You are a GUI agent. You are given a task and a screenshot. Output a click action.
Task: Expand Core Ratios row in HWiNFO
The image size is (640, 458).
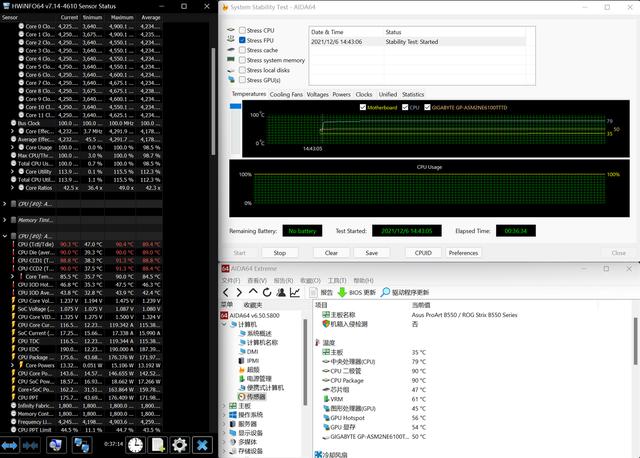pyautogui.click(x=12, y=188)
